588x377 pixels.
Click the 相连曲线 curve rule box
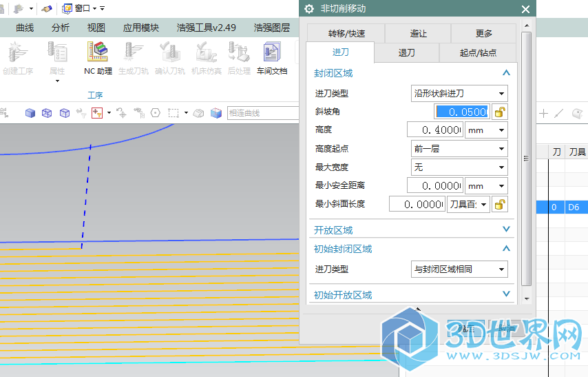(263, 113)
